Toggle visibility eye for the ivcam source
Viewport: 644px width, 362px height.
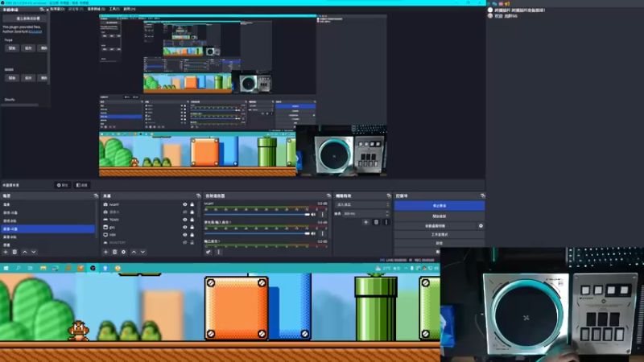[x=185, y=204]
